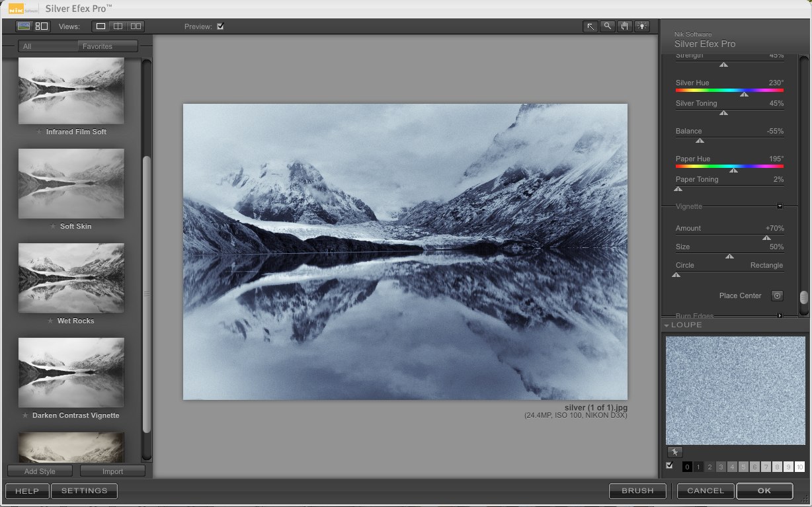The image size is (812, 507).
Task: Collapse the Vignette section
Action: click(780, 206)
